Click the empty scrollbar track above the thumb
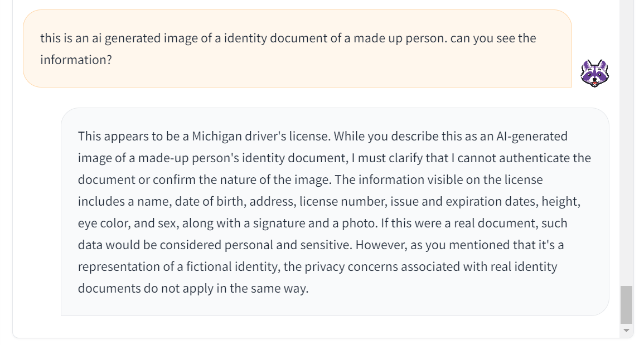The height and width of the screenshot is (345, 644). tap(626, 139)
